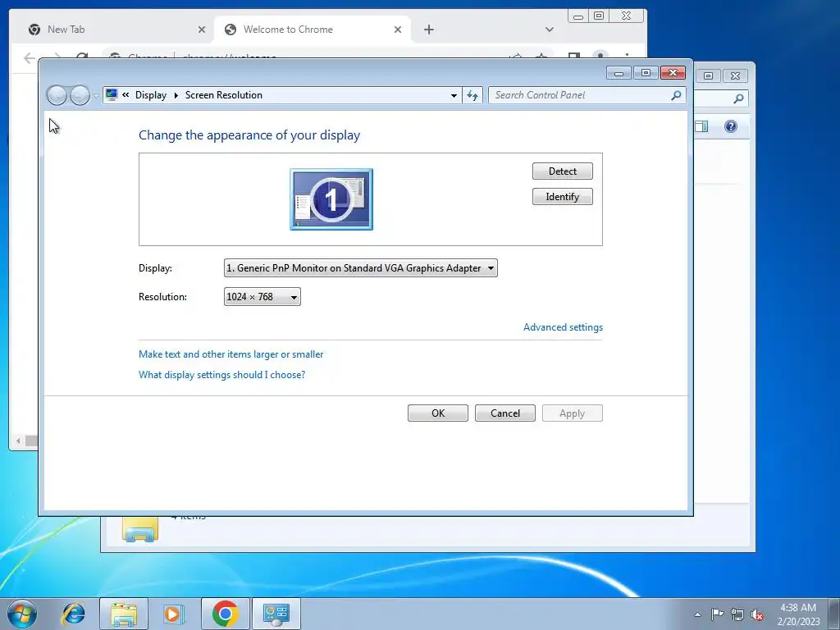840x630 pixels.
Task: Go back in Control Panel window
Action: pos(57,95)
